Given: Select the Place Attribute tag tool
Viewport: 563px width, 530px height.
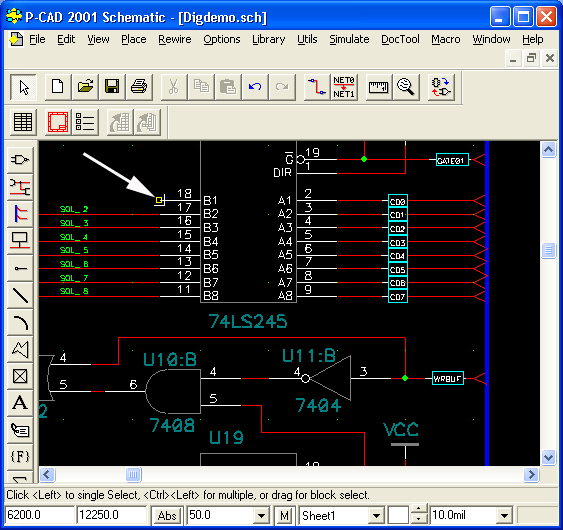Looking at the screenshot, I should [20, 430].
